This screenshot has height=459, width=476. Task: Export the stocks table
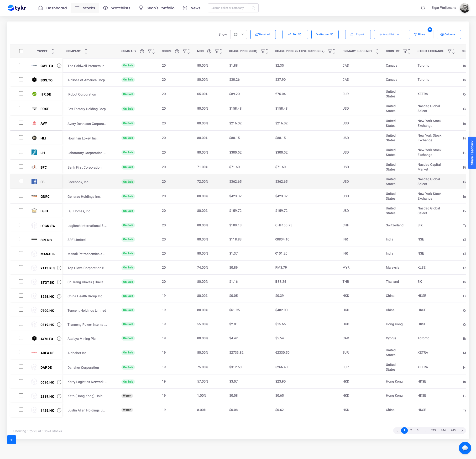click(358, 34)
